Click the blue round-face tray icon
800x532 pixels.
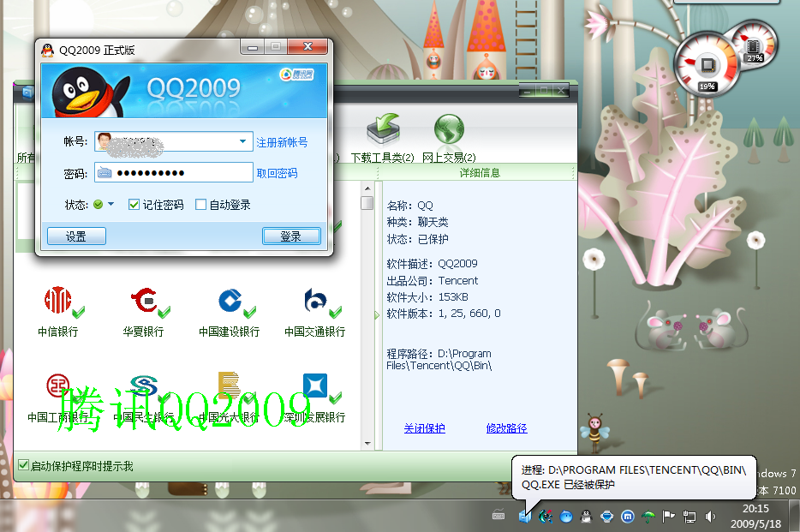566,517
